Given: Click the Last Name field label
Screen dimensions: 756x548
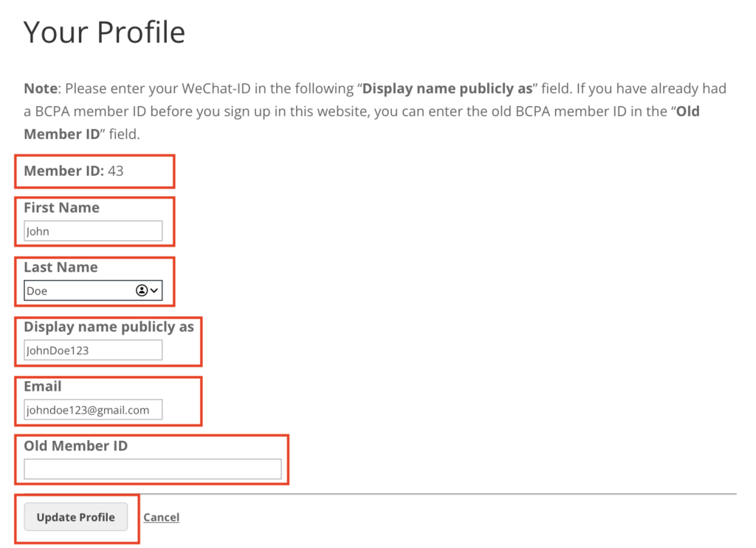Looking at the screenshot, I should click(x=61, y=267).
